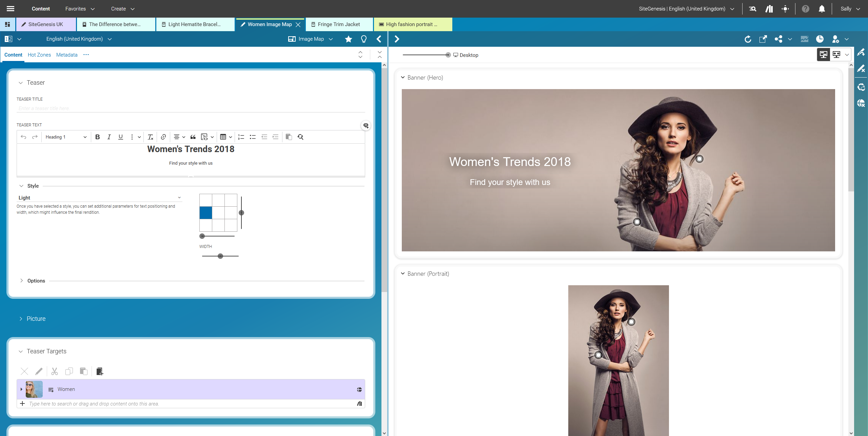Switch to the Hot Zones tab

pyautogui.click(x=39, y=55)
